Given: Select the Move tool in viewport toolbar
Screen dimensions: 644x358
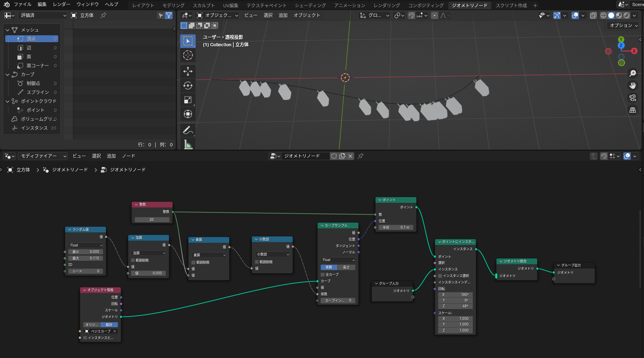Looking at the screenshot, I should (x=188, y=71).
